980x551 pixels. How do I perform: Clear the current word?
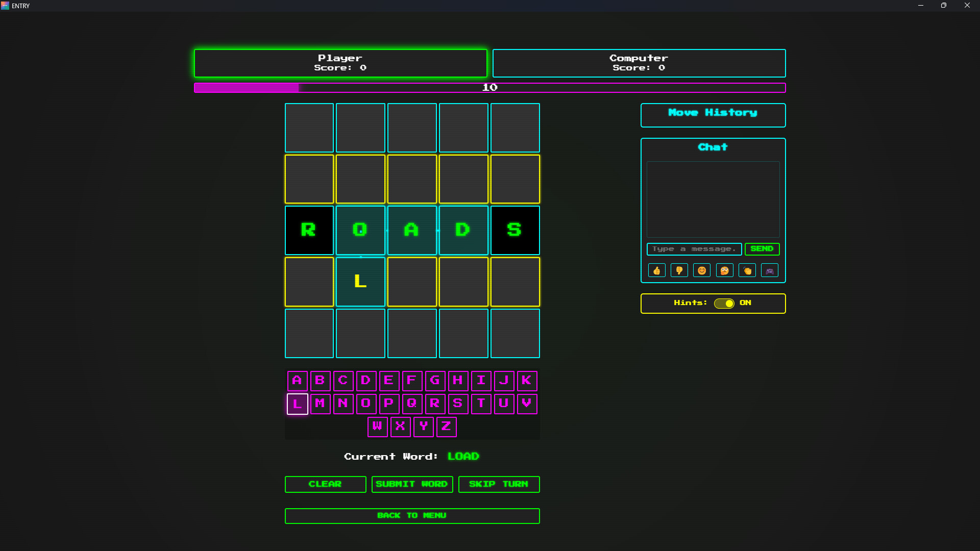[325, 484]
